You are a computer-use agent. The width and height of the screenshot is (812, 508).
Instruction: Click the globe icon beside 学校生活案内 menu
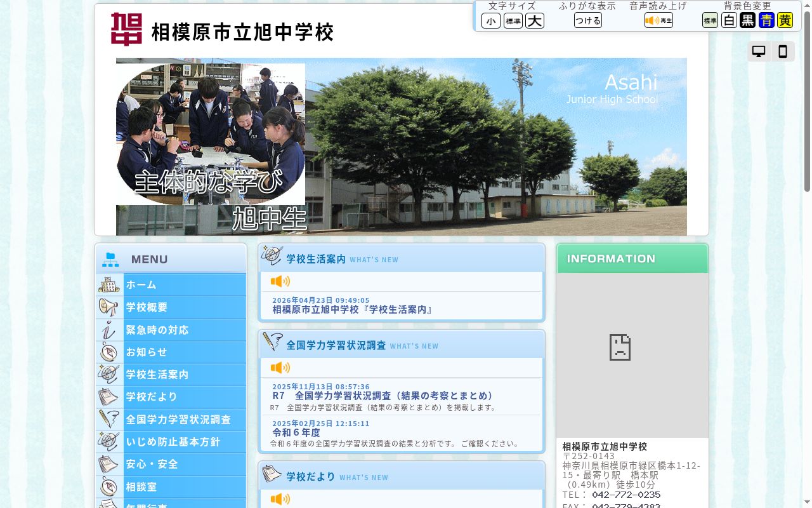109,375
